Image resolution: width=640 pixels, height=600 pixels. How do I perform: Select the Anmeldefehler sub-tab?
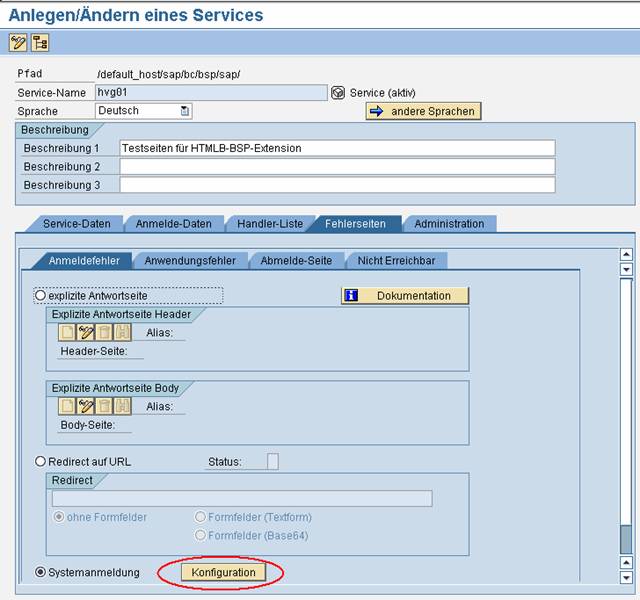click(x=84, y=260)
